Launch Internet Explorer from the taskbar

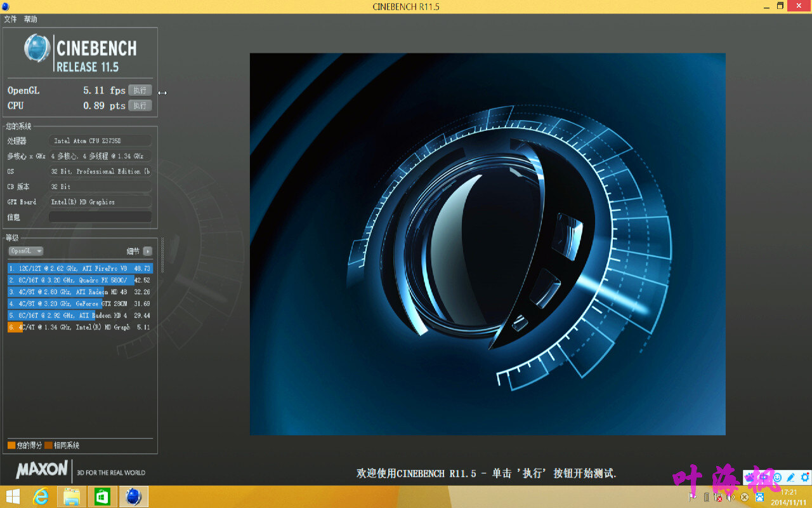[x=41, y=497]
